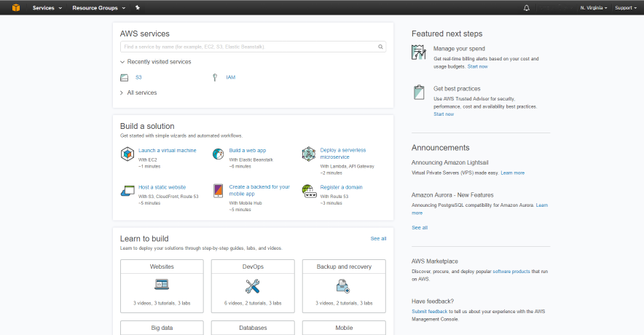Click Deploy a serverless microservice link
This screenshot has height=335, width=644.
click(343, 154)
